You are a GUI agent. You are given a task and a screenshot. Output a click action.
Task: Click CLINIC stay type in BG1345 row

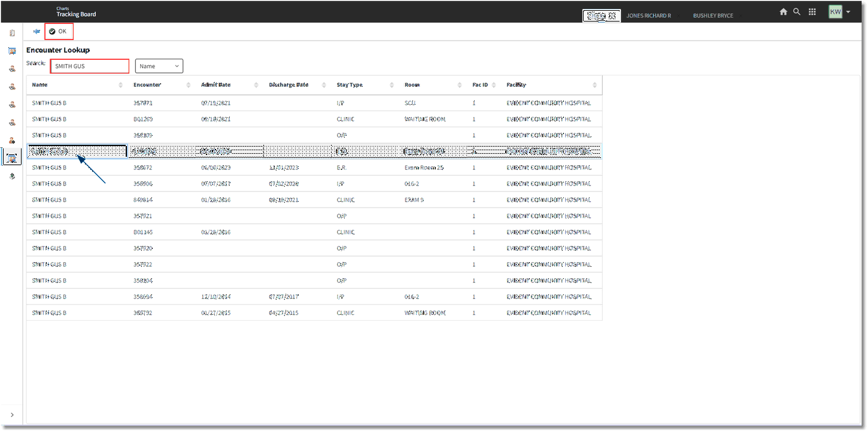pos(345,232)
